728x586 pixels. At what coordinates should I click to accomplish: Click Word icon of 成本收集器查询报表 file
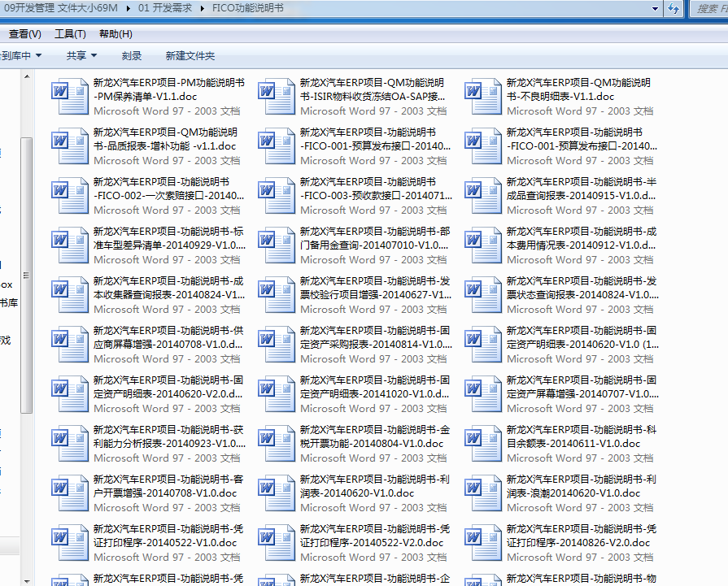(x=70, y=295)
